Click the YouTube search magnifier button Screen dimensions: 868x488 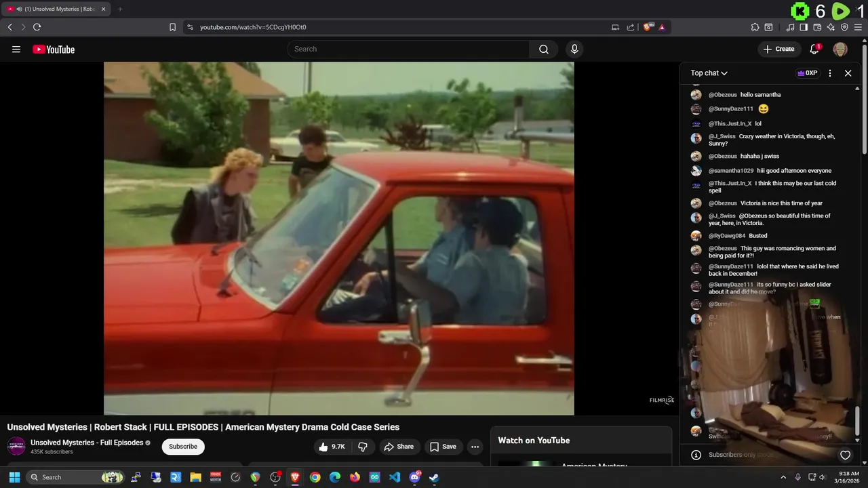[544, 49]
